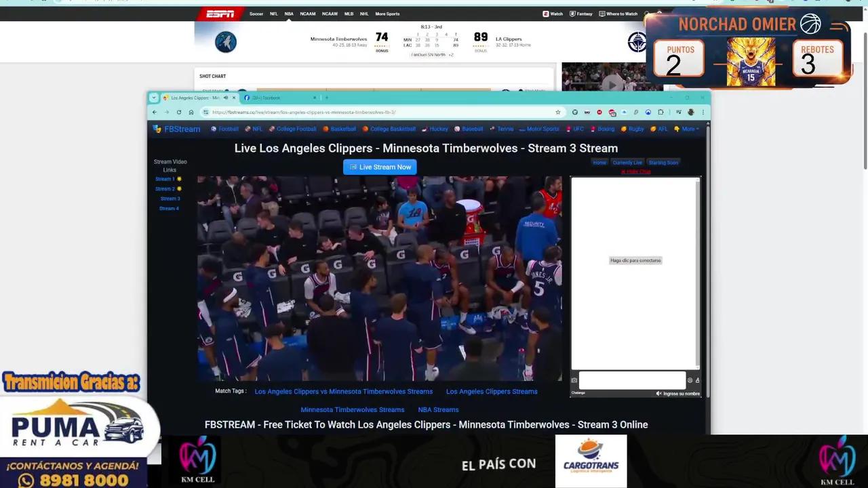Select NBA in the ESPN navigation
This screenshot has width=868, height=488.
[289, 14]
